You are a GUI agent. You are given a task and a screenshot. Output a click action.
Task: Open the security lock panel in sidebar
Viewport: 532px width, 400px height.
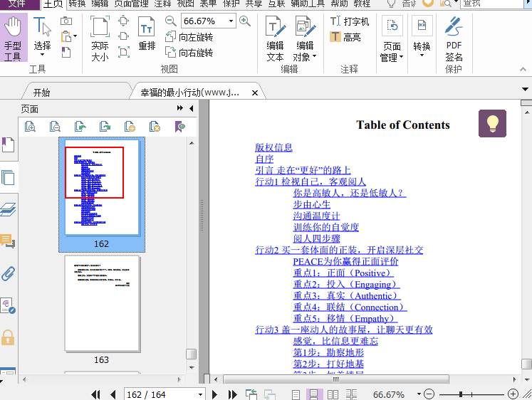(x=8, y=337)
